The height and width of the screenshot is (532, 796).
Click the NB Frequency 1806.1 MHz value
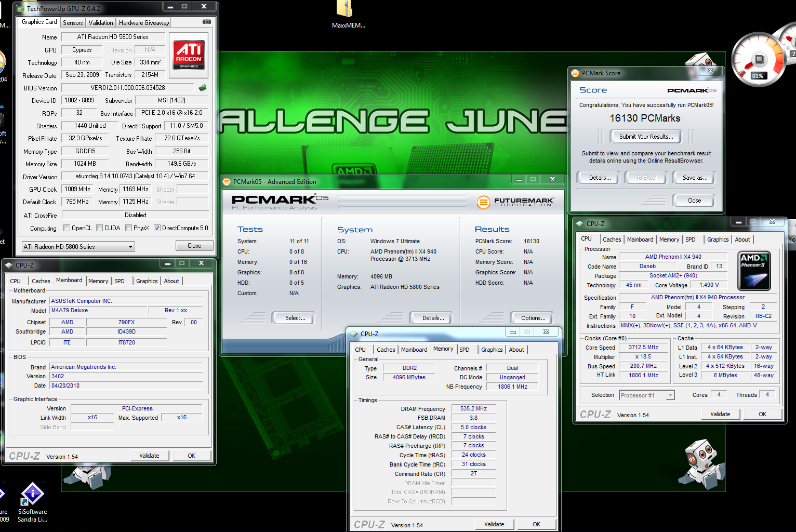click(x=512, y=387)
